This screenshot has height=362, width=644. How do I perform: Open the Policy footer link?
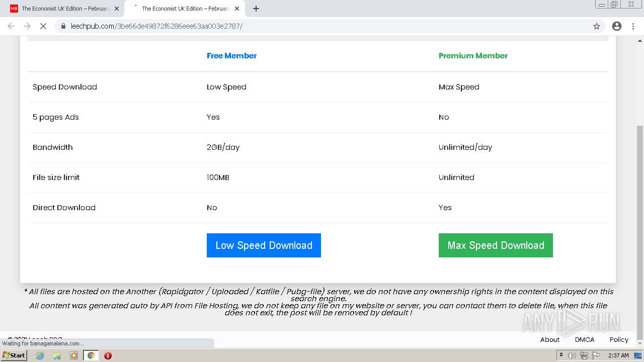pyautogui.click(x=619, y=340)
